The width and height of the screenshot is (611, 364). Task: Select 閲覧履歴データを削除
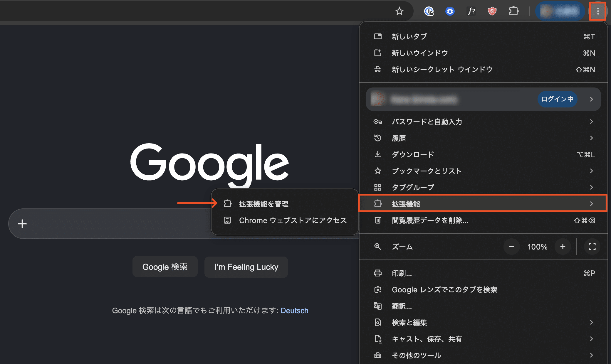tap(484, 220)
